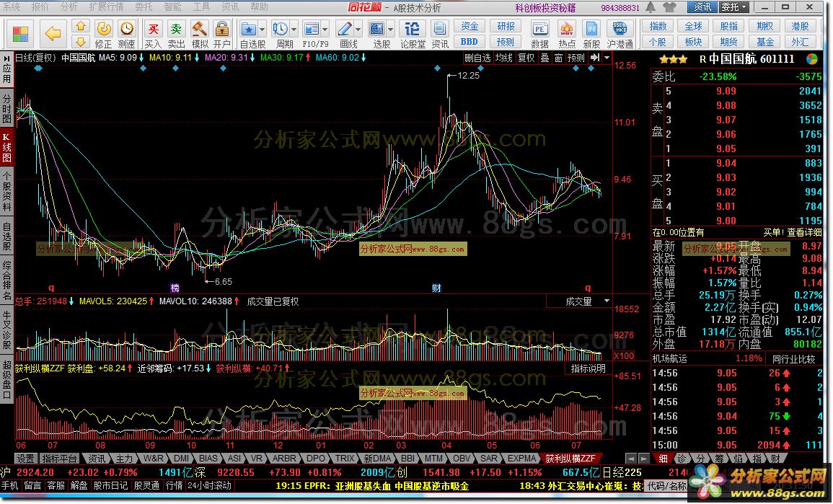Click the notification bell icon

651,7
